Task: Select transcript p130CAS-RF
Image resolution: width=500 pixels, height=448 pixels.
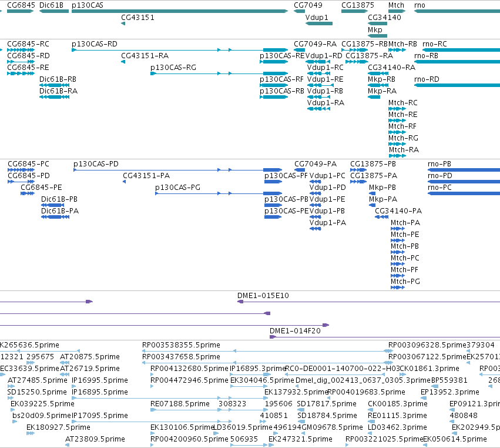Action: tap(281, 79)
